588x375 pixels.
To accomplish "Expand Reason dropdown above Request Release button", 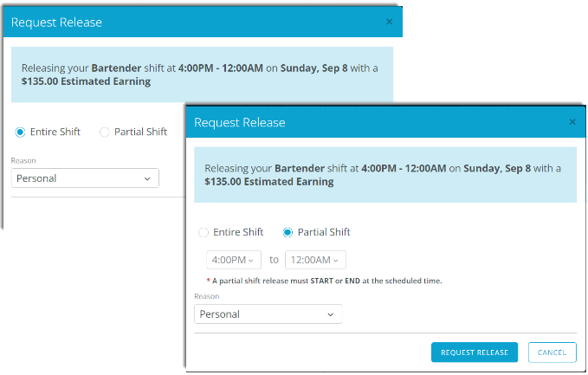I will (x=268, y=314).
